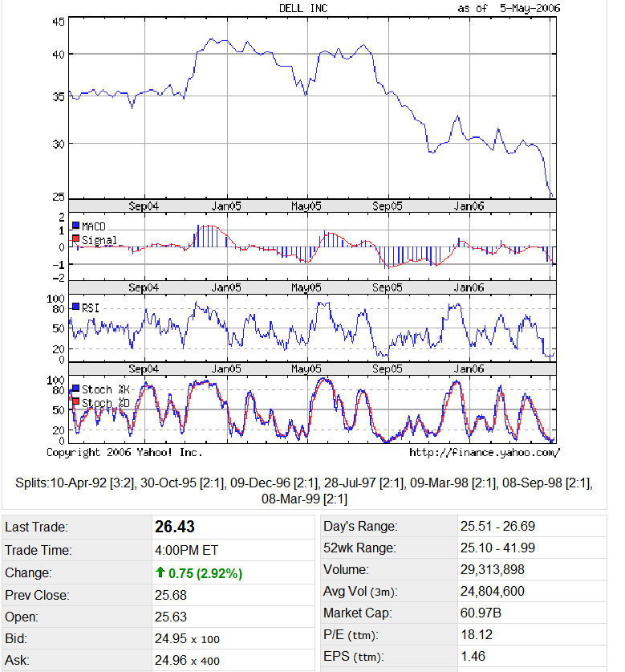
Task: Click the Signal legend label
Action: 99,240
